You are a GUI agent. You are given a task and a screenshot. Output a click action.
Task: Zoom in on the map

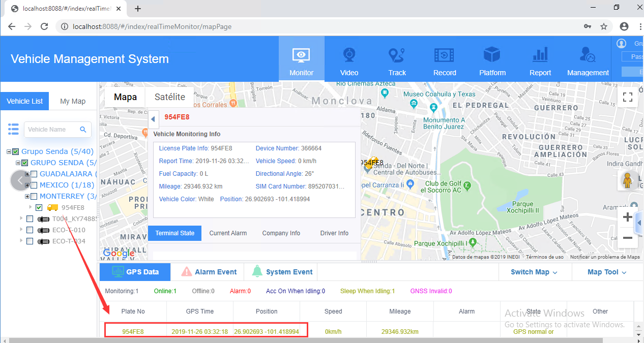pyautogui.click(x=628, y=217)
